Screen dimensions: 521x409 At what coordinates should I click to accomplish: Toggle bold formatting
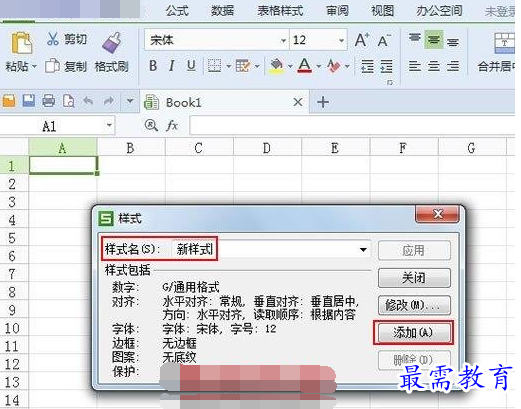coord(153,66)
